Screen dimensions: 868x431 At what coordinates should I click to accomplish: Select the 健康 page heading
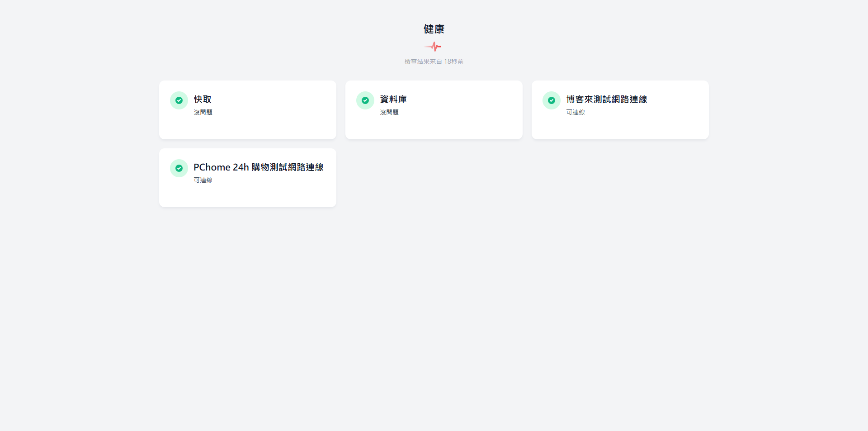tap(434, 29)
